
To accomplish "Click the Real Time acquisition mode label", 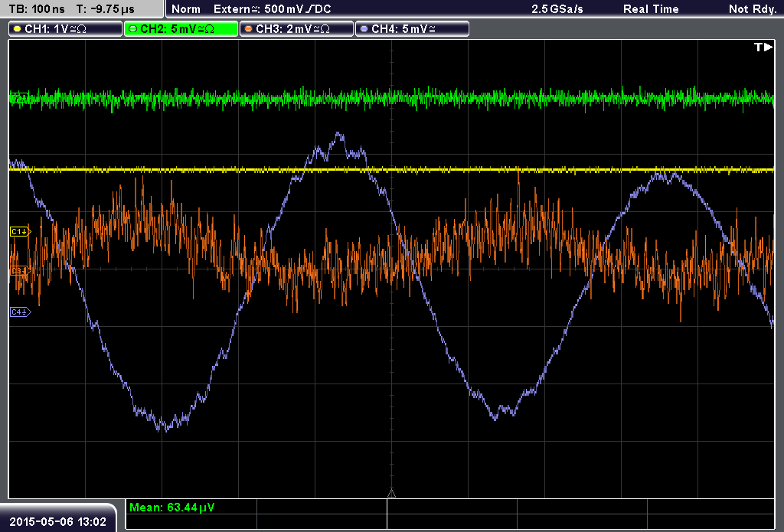I will [x=651, y=9].
